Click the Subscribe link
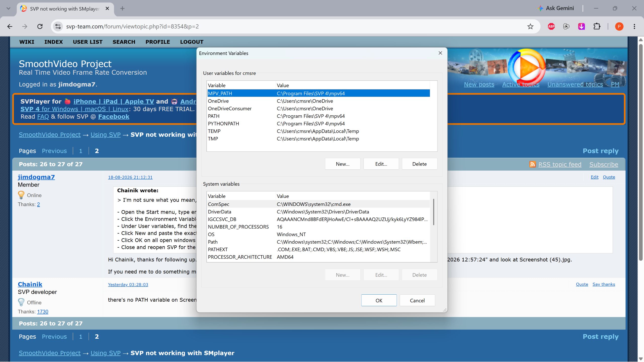The image size is (644, 362). pyautogui.click(x=603, y=164)
